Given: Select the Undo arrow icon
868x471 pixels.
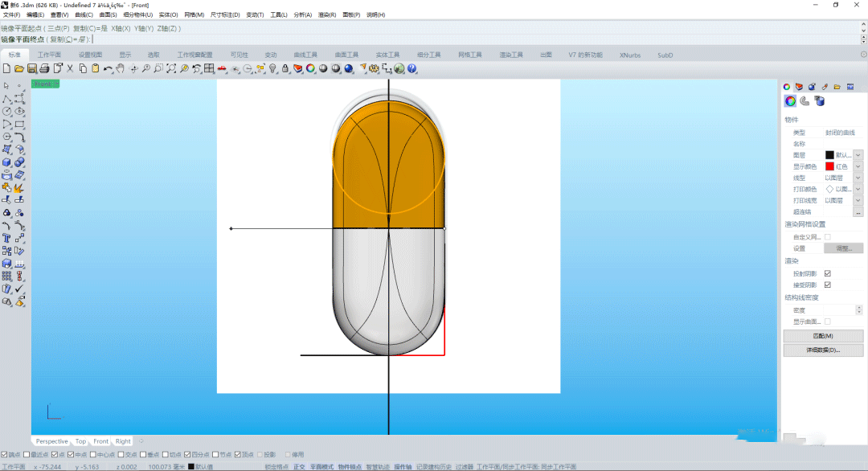Looking at the screenshot, I should pos(107,68).
